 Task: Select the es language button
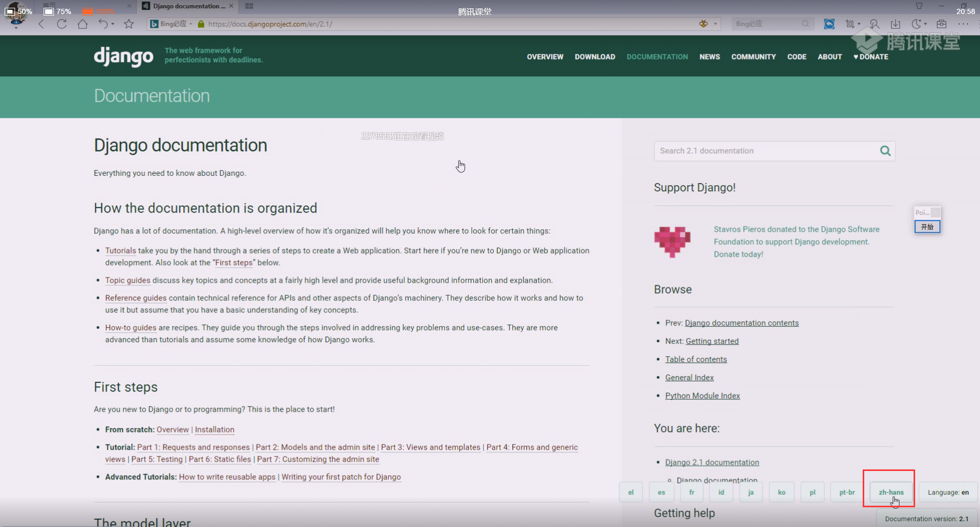coord(661,492)
